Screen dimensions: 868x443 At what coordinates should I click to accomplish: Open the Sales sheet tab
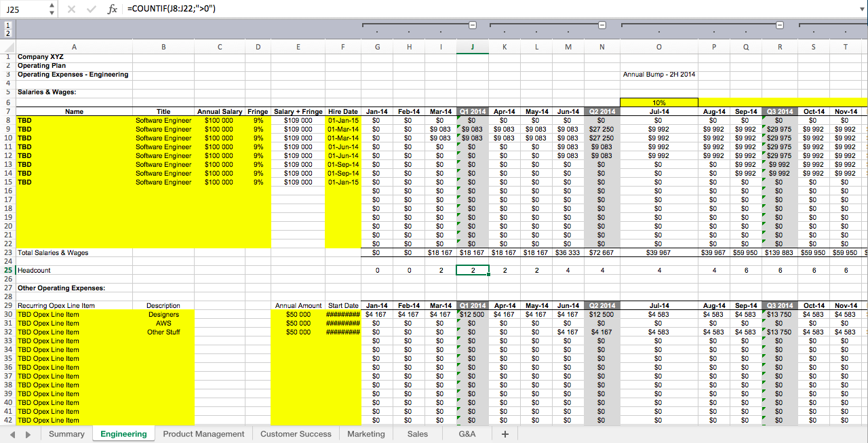(x=418, y=434)
